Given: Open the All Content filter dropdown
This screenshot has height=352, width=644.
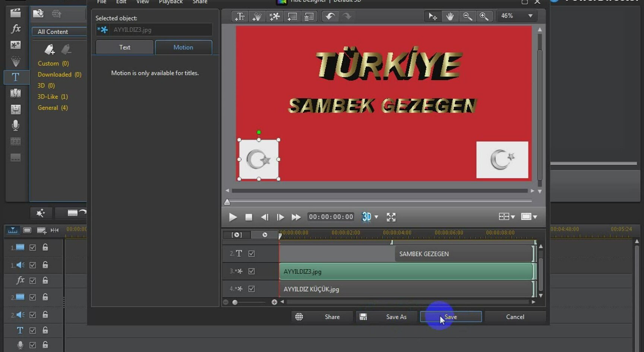Looking at the screenshot, I should [59, 32].
